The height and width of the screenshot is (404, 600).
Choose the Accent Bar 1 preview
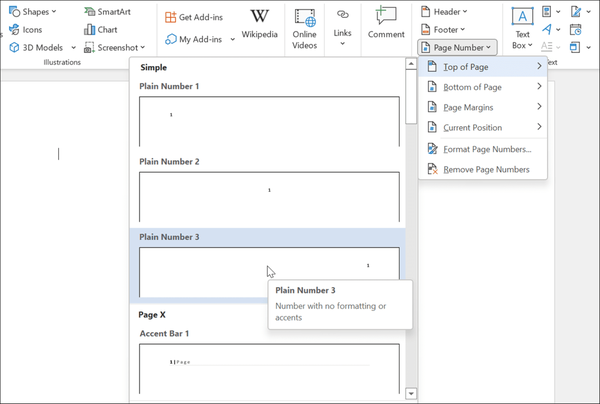[269, 369]
